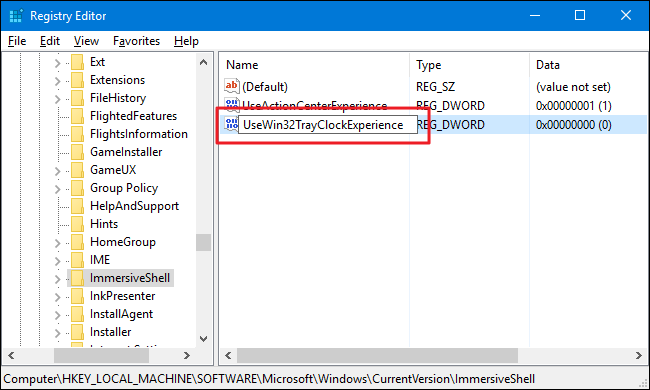Expand the ImmersiveShell key

coord(58,279)
